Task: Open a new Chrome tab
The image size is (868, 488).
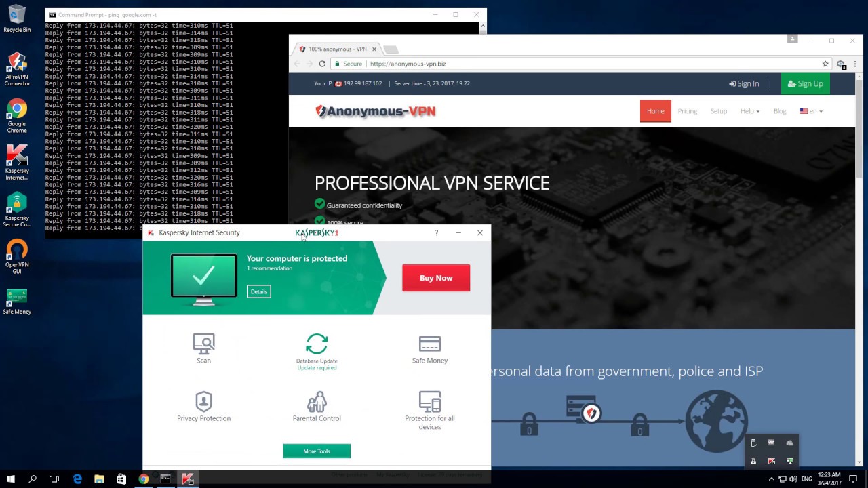Action: tap(391, 49)
